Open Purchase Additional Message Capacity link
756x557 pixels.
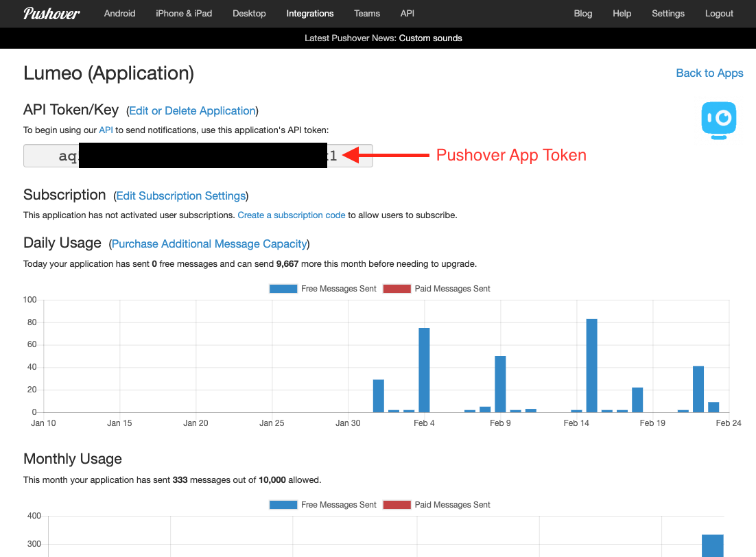click(x=209, y=244)
